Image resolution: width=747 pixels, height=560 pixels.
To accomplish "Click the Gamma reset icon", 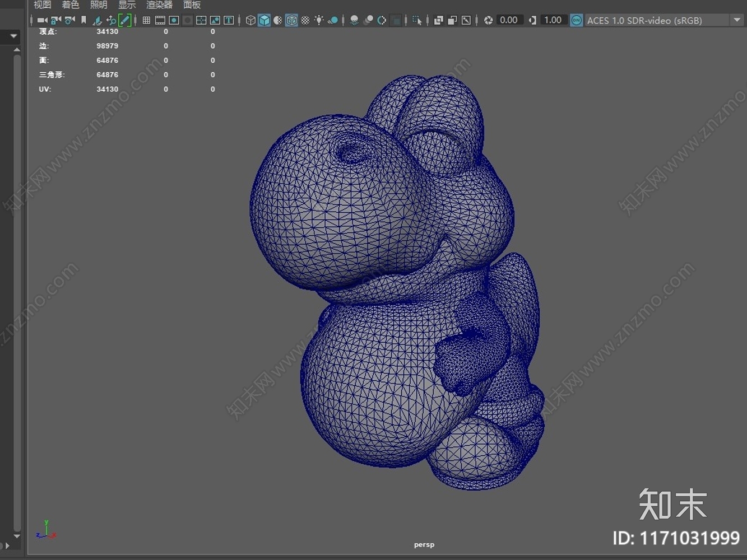I will (x=532, y=20).
